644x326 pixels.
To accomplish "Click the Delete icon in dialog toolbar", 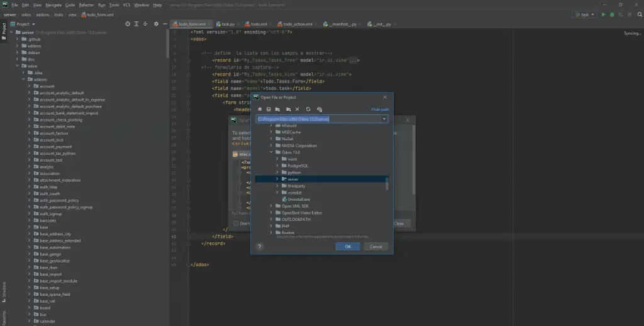I will point(297,109).
